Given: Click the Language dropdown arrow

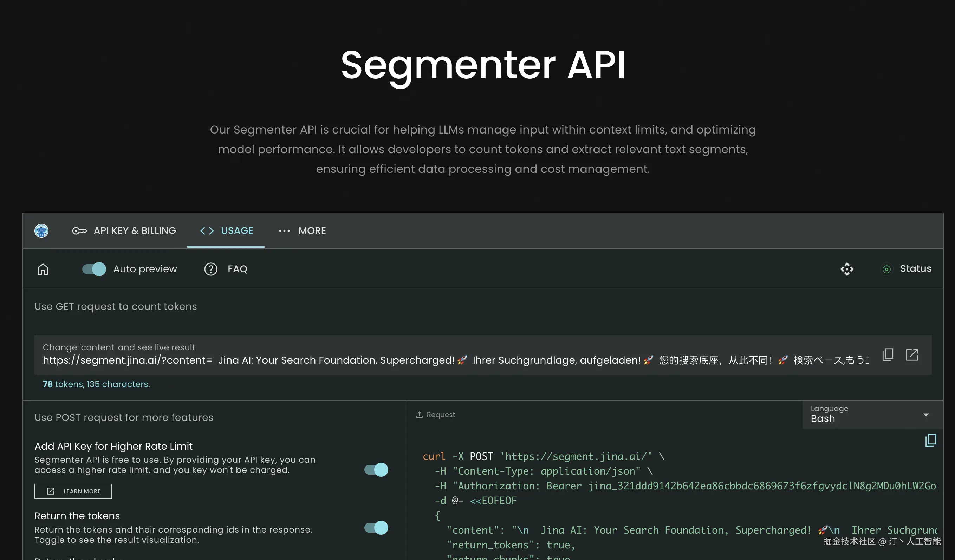Looking at the screenshot, I should tap(926, 415).
